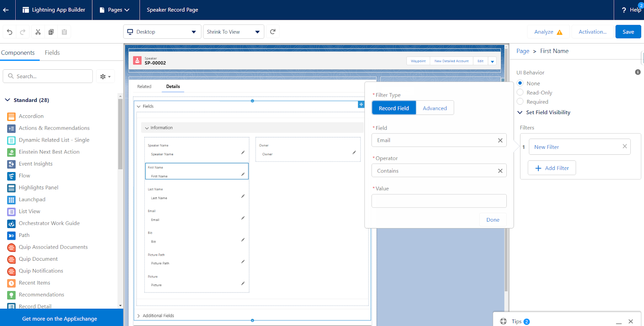Open the Activation settings
The image size is (644, 326).
coord(592,32)
